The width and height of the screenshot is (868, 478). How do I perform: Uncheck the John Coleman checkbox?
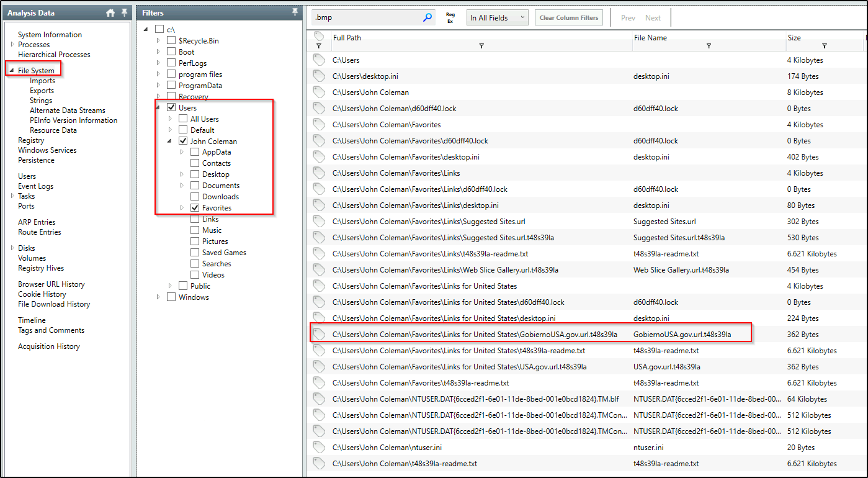(x=183, y=140)
